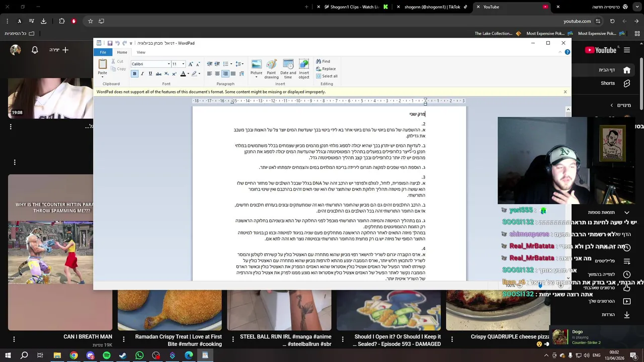The height and width of the screenshot is (362, 644).
Task: Open Spotify from the taskbar
Action: (x=107, y=355)
